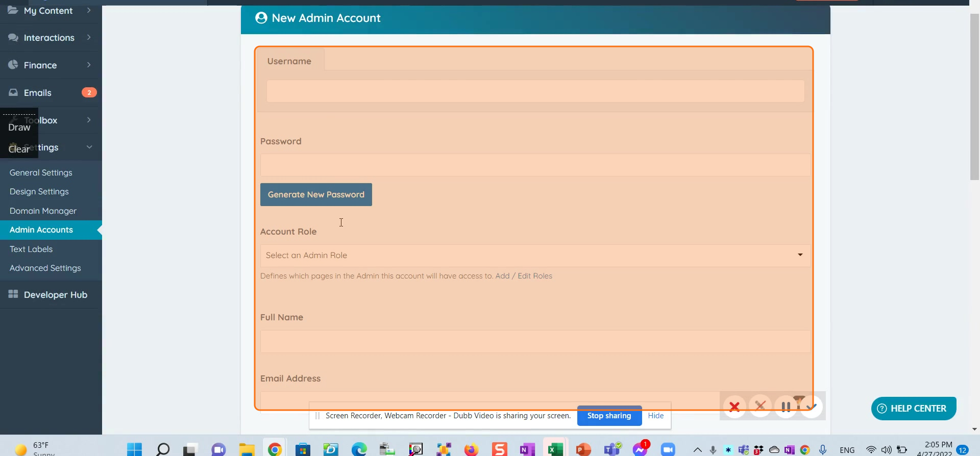Focus the Password input field
The image size is (980, 456).
pyautogui.click(x=535, y=165)
